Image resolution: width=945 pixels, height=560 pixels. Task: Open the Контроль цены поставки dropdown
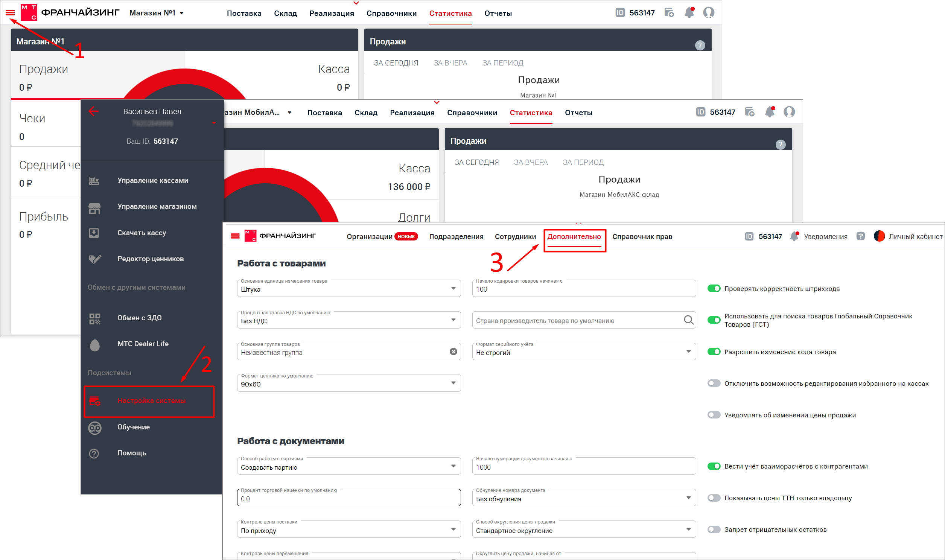[x=348, y=530]
